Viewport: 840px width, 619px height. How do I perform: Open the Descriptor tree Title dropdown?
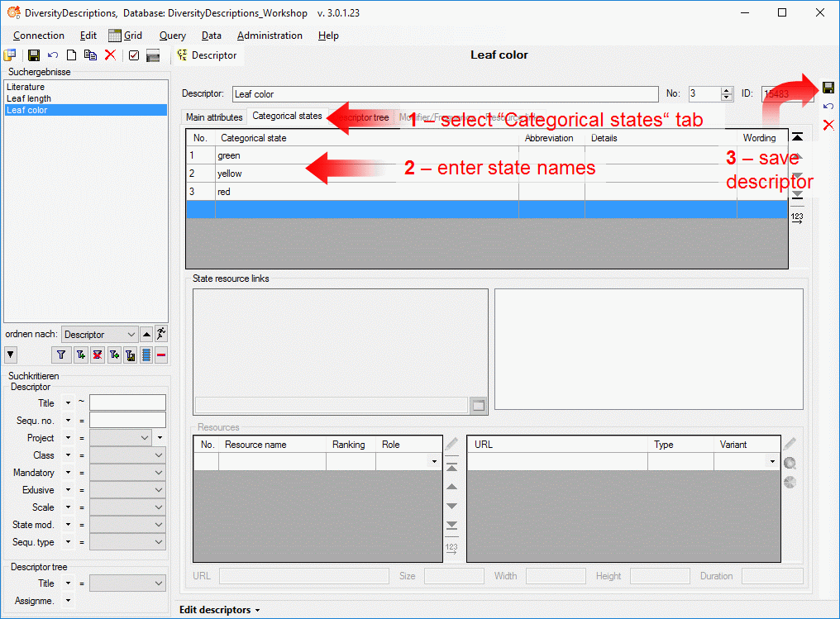[127, 583]
